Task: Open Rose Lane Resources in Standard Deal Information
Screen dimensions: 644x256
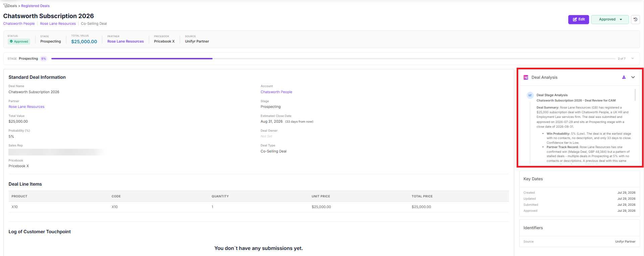Action: 26,107
